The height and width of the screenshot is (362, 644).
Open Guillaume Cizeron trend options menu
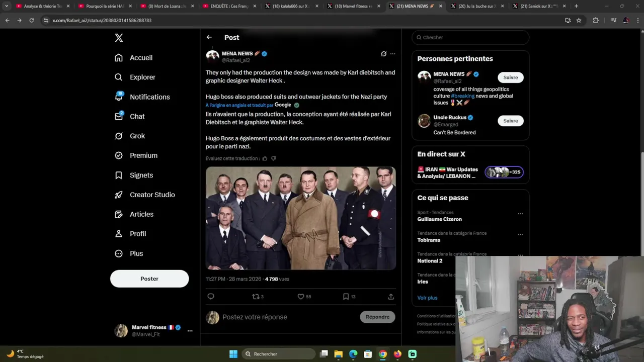click(520, 214)
